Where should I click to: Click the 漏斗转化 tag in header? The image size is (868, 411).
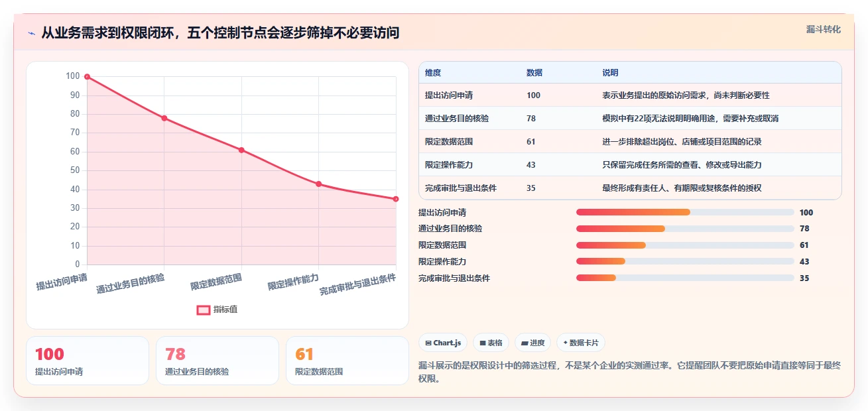(824, 30)
